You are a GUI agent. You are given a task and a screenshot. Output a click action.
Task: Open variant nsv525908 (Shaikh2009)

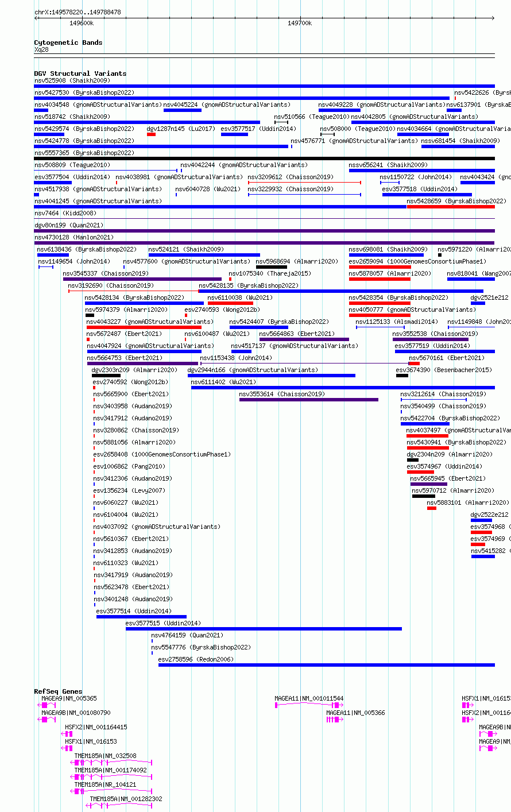72,80
